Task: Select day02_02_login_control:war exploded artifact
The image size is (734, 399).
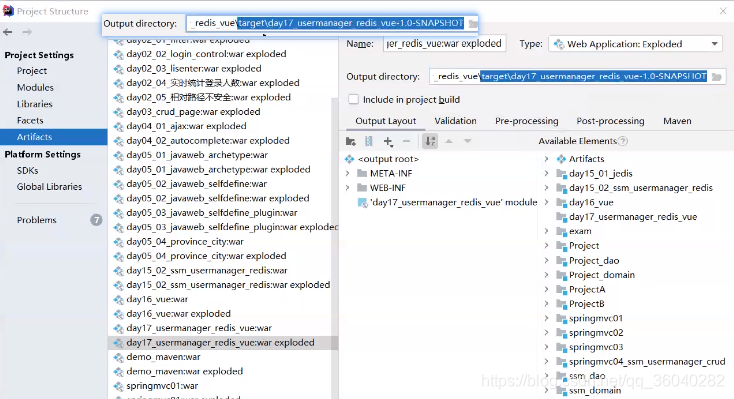Action: (206, 54)
